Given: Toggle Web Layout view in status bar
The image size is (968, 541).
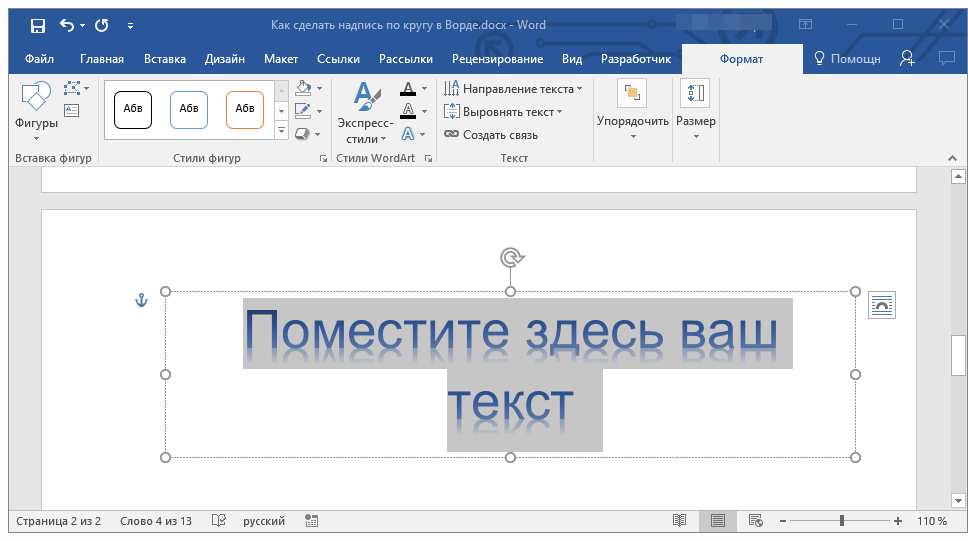Looking at the screenshot, I should (x=755, y=521).
